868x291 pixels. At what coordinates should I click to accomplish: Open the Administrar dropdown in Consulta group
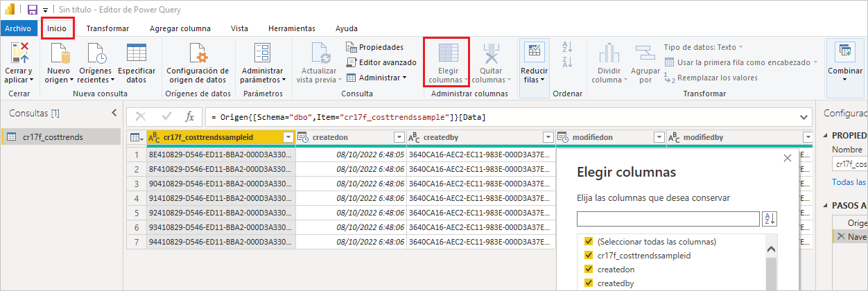click(x=376, y=77)
